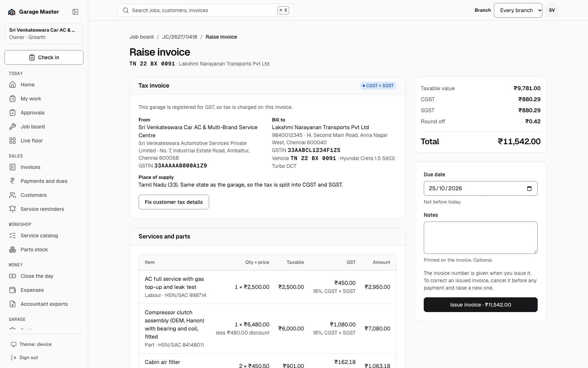The height and width of the screenshot is (368, 588).
Task: Open the Sri Venkateswara garage switcher
Action: pos(44,33)
